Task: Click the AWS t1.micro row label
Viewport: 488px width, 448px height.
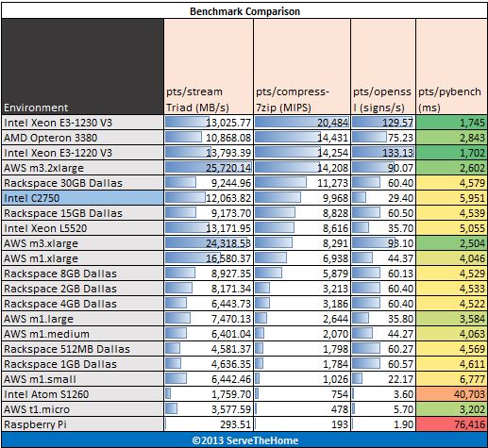Action: (83, 409)
